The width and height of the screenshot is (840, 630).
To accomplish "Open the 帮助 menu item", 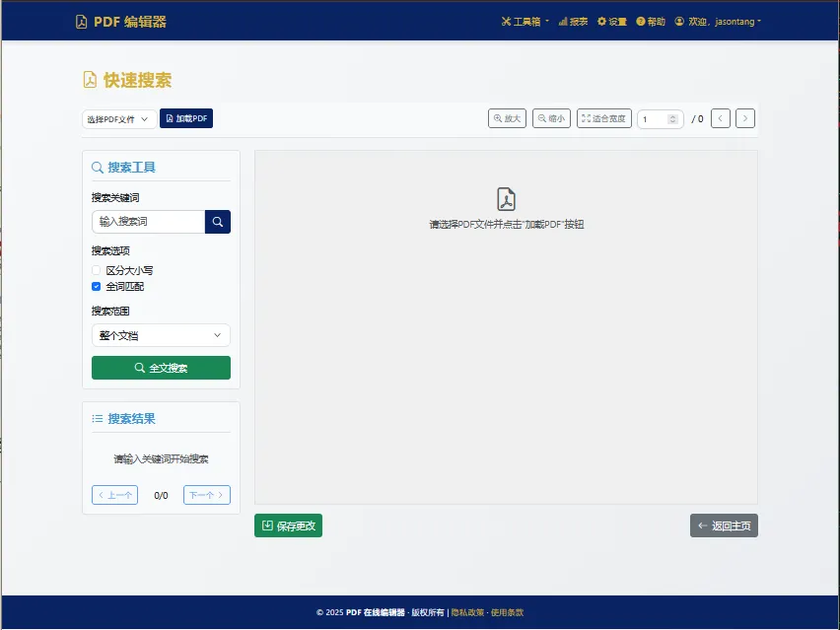I will [651, 22].
